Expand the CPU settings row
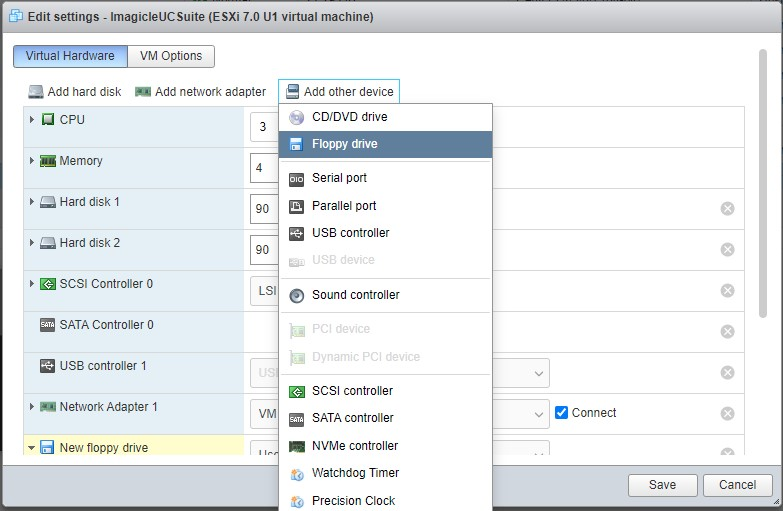This screenshot has width=783, height=511. click(32, 120)
